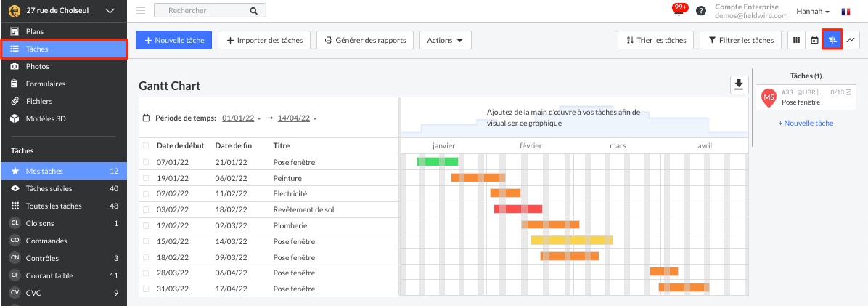Select Toutes les tâches list
This screenshot has height=306, width=868.
64,206
